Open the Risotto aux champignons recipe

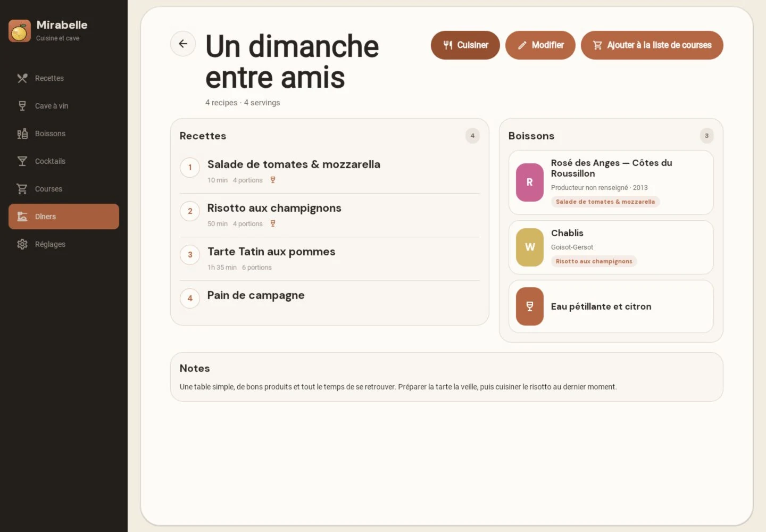(x=330, y=215)
